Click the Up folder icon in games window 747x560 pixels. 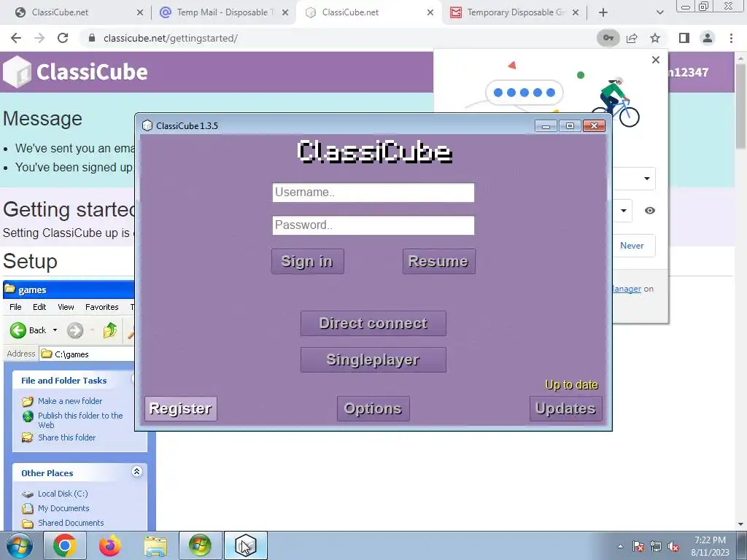(x=110, y=330)
